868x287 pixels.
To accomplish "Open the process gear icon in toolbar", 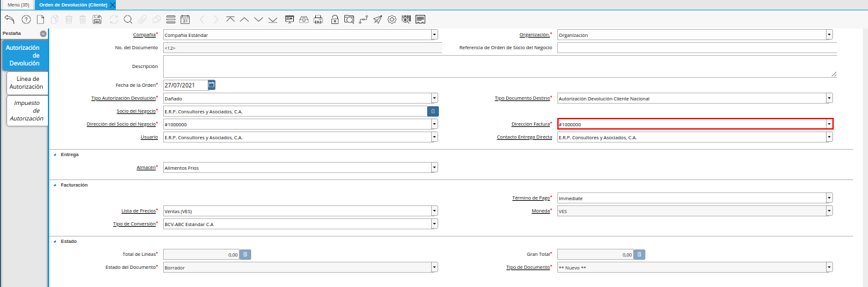I will pos(392,19).
